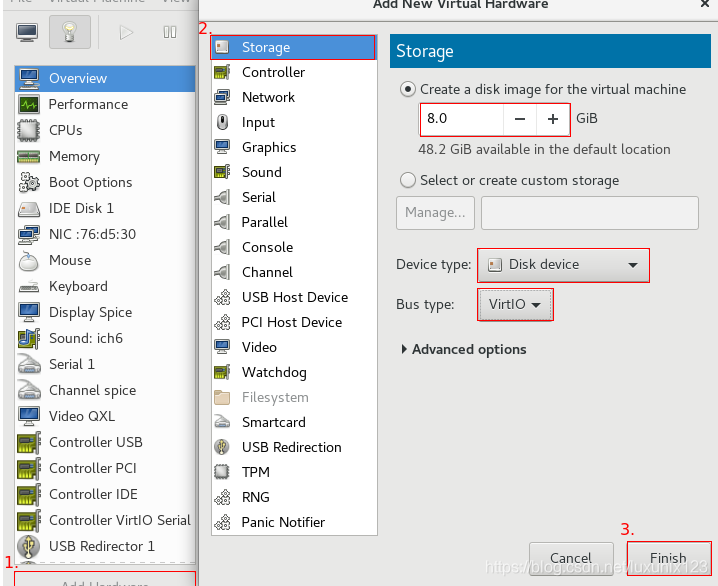Increase disk size with plus button

point(553,119)
